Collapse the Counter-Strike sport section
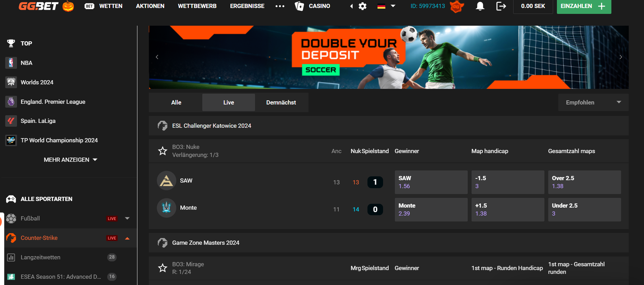Screen dimensions: 644x285 tap(127, 238)
